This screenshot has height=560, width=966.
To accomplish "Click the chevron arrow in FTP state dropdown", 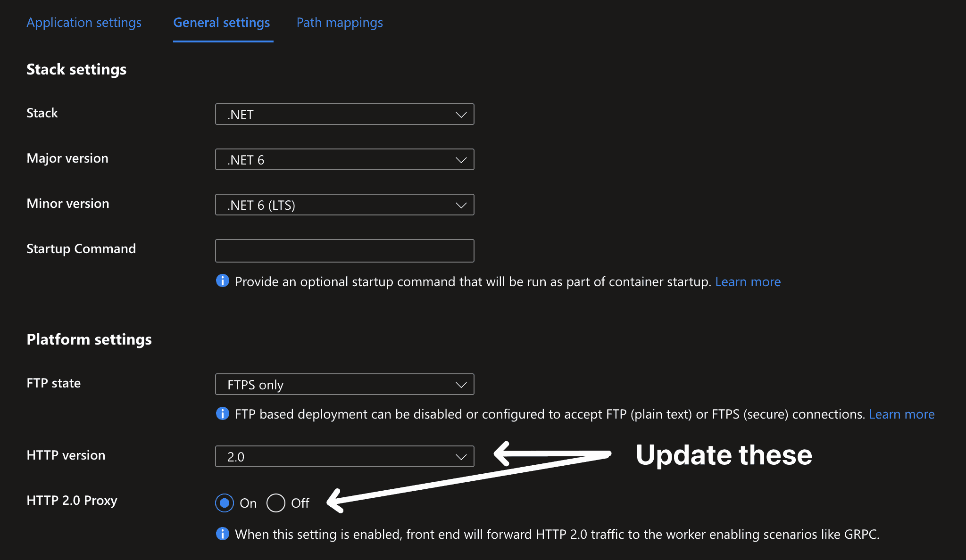I will pyautogui.click(x=461, y=385).
